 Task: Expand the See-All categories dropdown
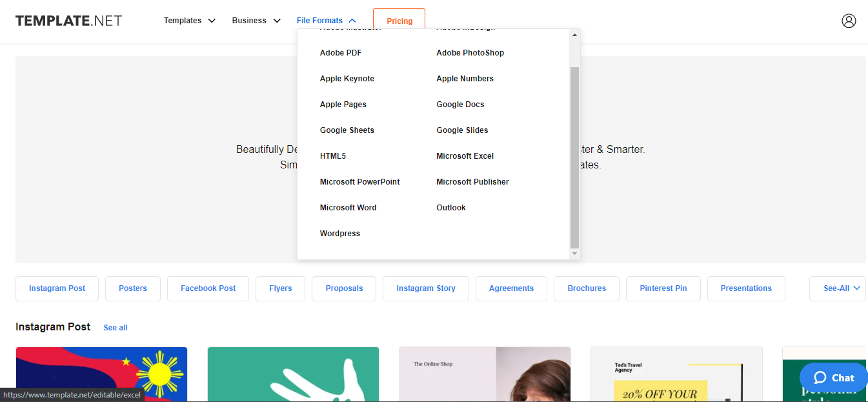(x=837, y=288)
